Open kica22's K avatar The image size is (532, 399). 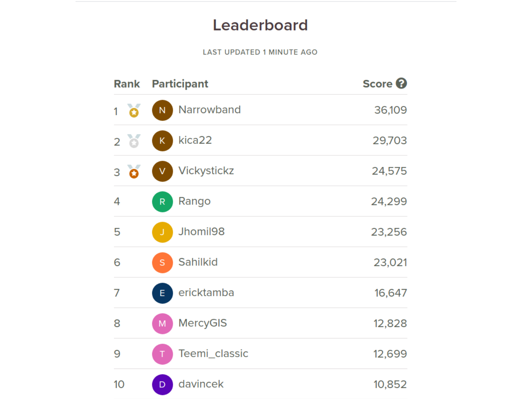(162, 141)
